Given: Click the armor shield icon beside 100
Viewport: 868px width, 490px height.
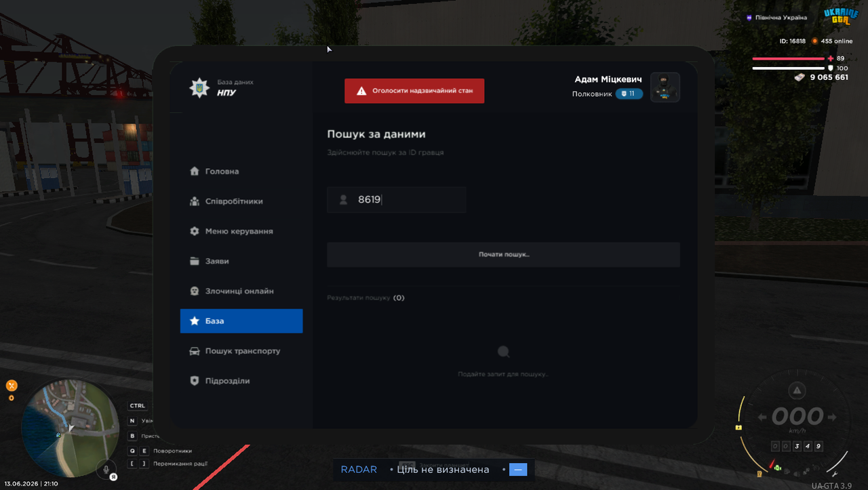Looking at the screenshot, I should coord(831,68).
